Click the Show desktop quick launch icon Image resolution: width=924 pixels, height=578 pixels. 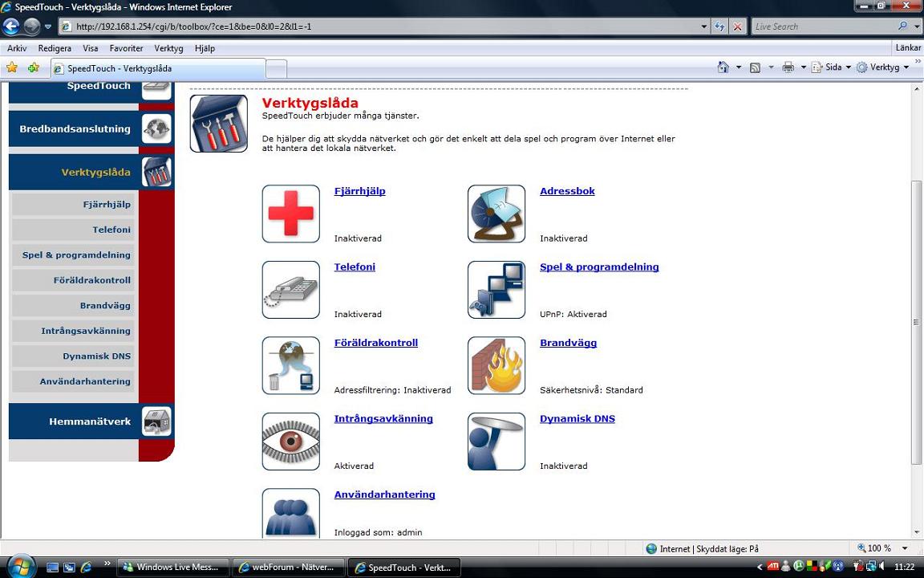click(x=52, y=568)
